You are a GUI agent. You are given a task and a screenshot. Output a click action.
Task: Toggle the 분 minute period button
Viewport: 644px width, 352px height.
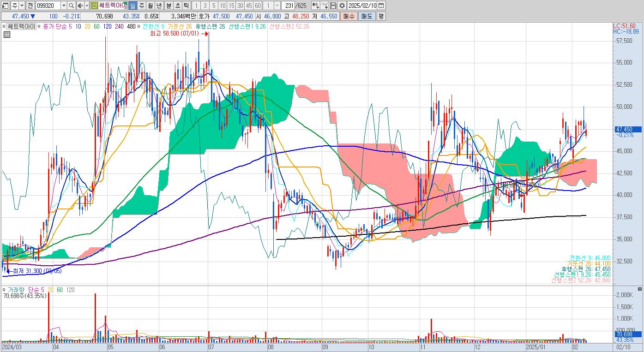(x=169, y=6)
